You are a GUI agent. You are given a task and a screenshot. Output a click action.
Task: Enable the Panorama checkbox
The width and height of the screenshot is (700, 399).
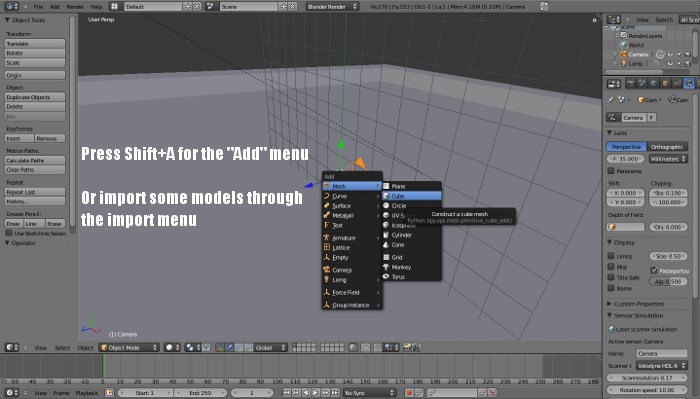611,171
